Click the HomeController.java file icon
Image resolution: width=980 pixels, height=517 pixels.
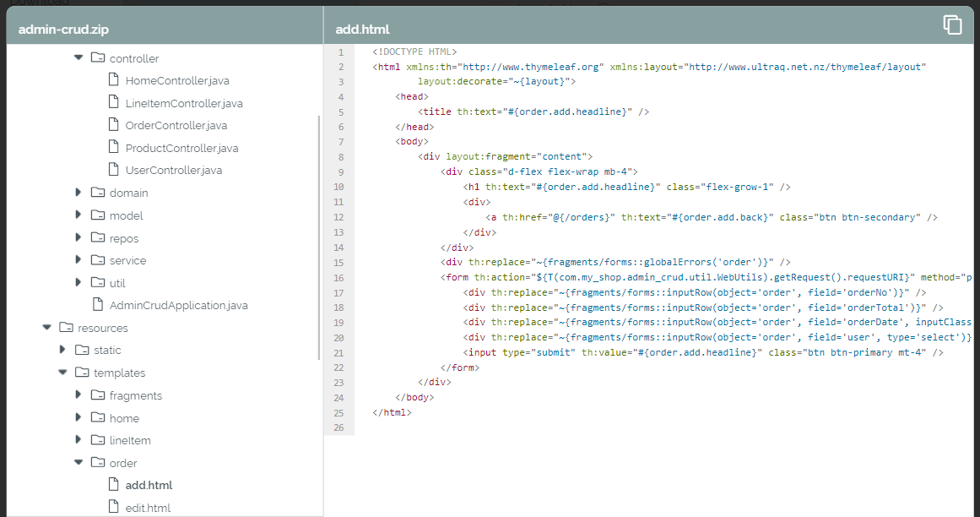[113, 79]
